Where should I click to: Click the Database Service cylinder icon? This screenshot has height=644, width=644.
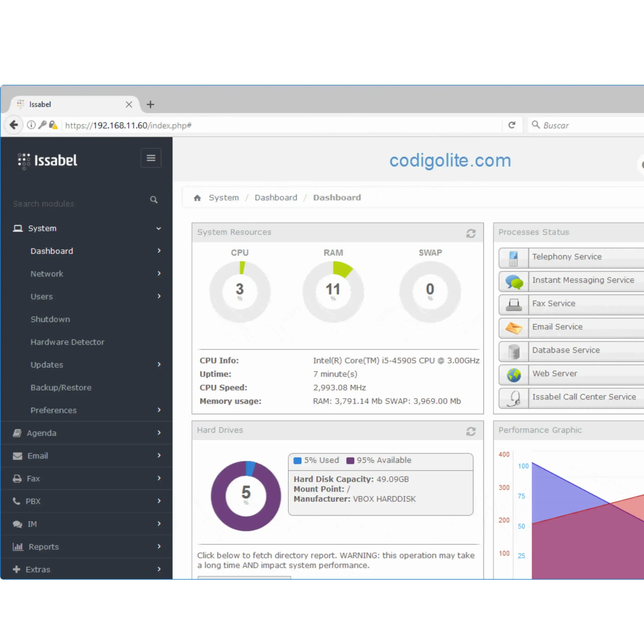pos(514,352)
